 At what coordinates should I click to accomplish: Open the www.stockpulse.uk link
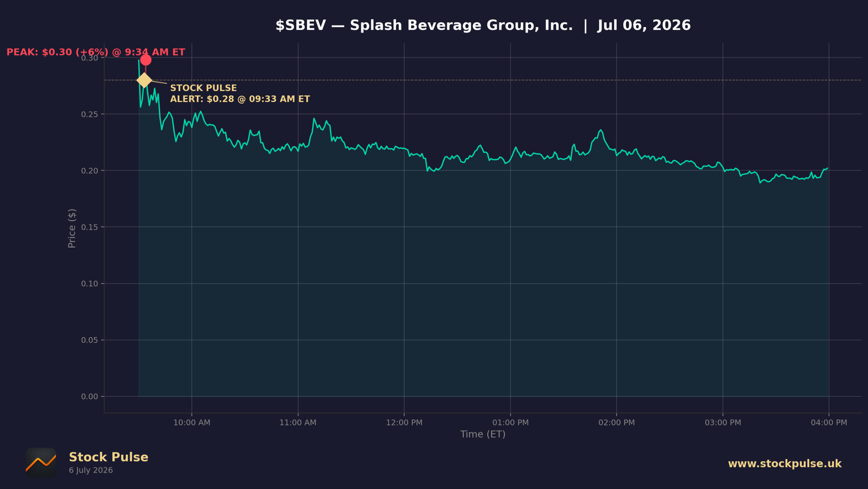784,464
